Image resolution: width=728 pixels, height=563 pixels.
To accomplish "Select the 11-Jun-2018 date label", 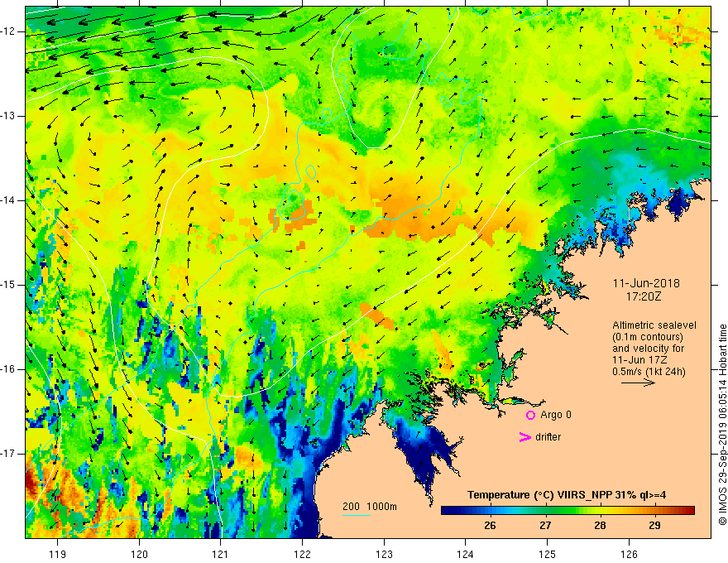I will (x=646, y=283).
